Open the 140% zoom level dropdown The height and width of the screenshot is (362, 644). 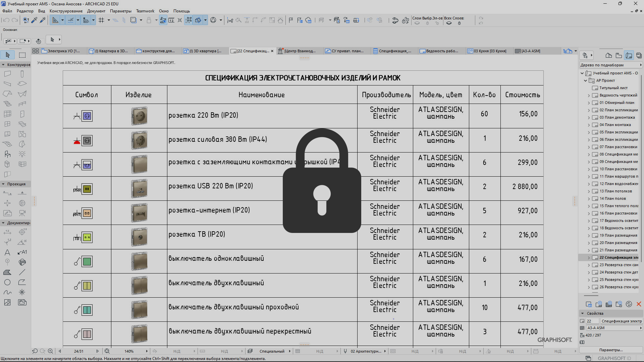click(147, 351)
